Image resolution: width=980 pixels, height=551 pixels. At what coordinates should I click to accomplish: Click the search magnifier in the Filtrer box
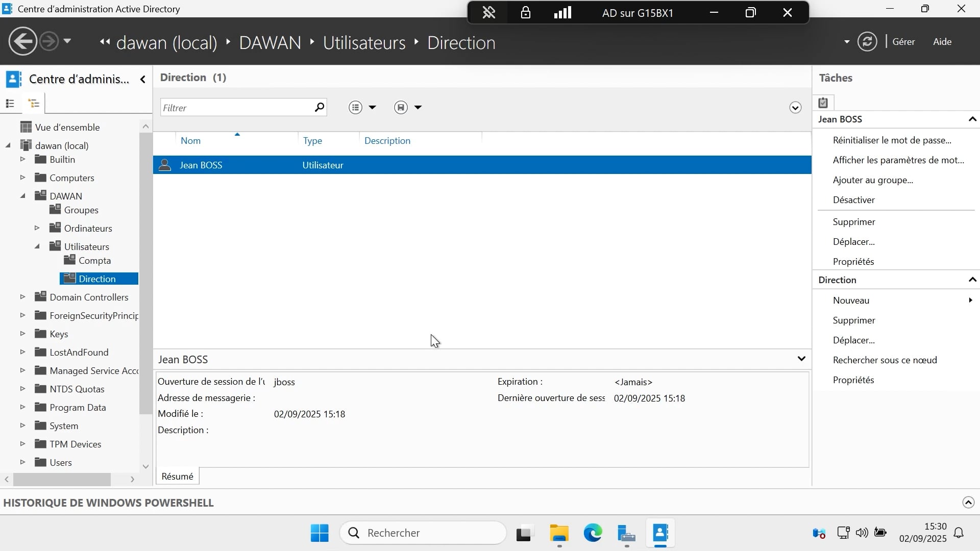[x=319, y=107]
